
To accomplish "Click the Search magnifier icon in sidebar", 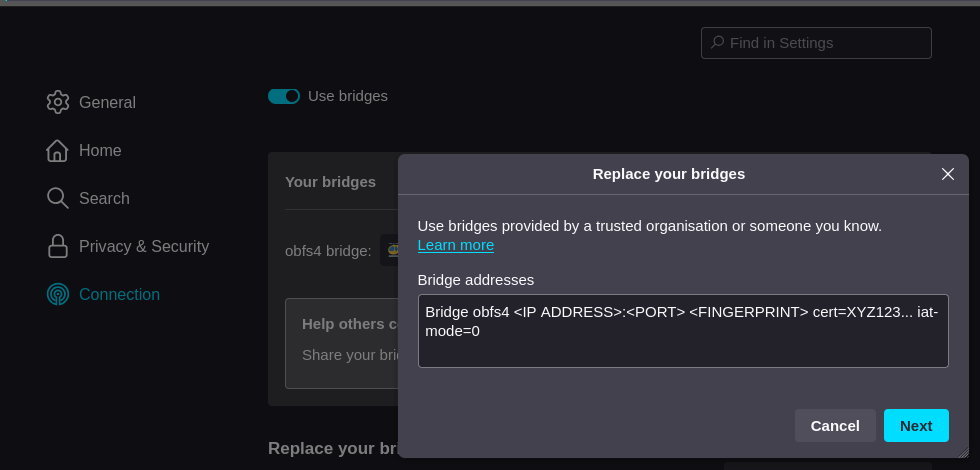I will tap(58, 198).
